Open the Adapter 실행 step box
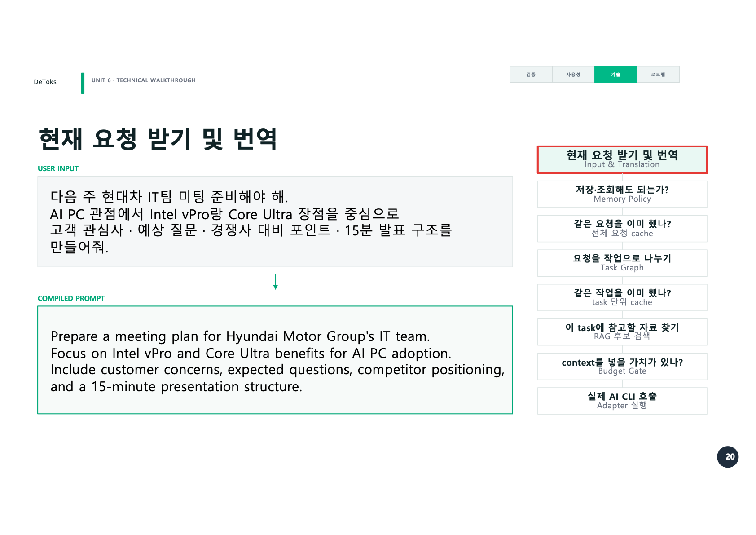This screenshot has width=756, height=535. click(622, 401)
